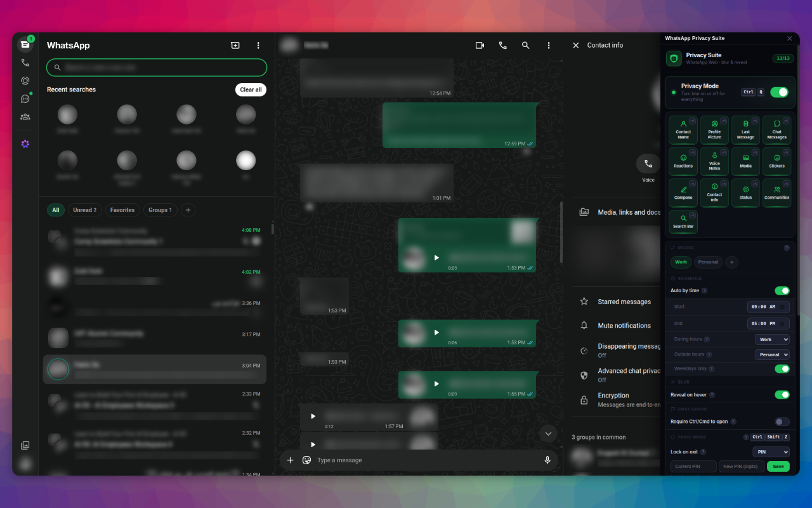The width and height of the screenshot is (812, 508).
Task: Open the Media gallery sidebar icon
Action: 25,446
